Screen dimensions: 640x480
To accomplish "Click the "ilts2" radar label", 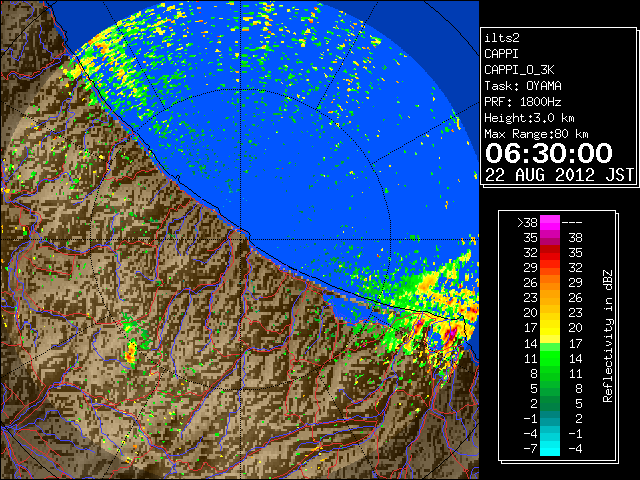I will point(502,38).
